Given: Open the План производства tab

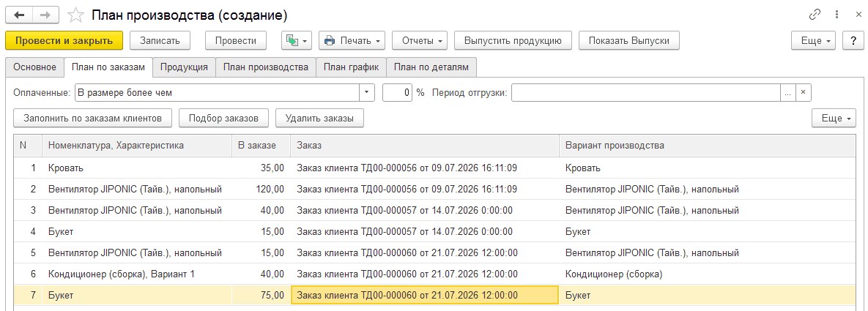Looking at the screenshot, I should pos(266,67).
